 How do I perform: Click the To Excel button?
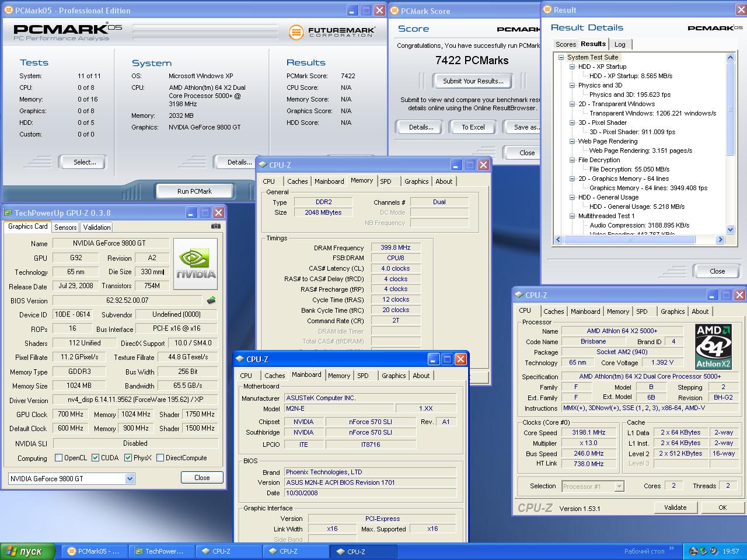click(473, 127)
